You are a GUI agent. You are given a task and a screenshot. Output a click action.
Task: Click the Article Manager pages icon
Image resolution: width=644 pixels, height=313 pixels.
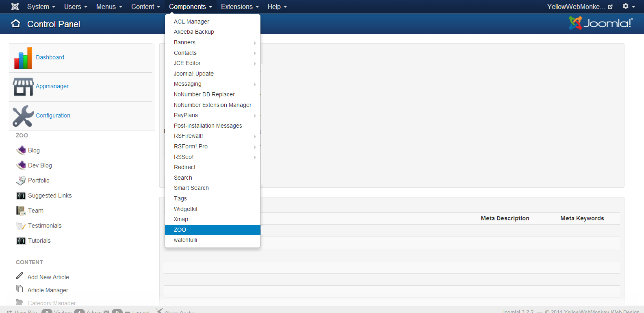[x=20, y=289]
